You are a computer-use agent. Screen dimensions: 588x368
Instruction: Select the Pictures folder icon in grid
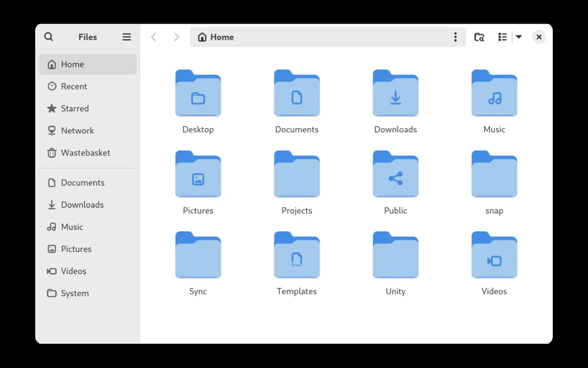(198, 174)
